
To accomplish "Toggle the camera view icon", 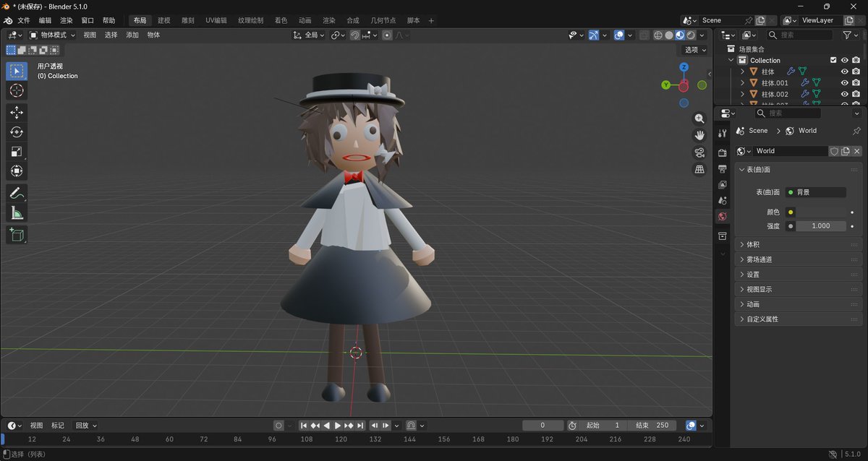I will click(699, 152).
